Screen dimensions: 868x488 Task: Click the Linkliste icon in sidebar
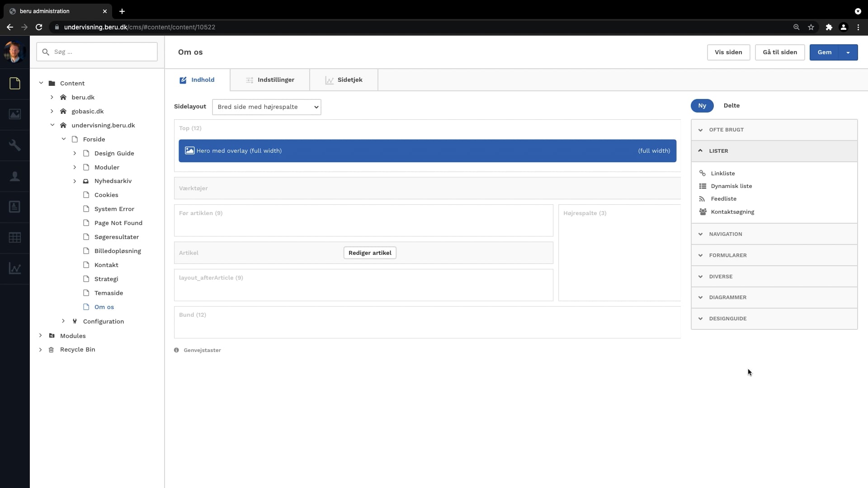(x=703, y=174)
